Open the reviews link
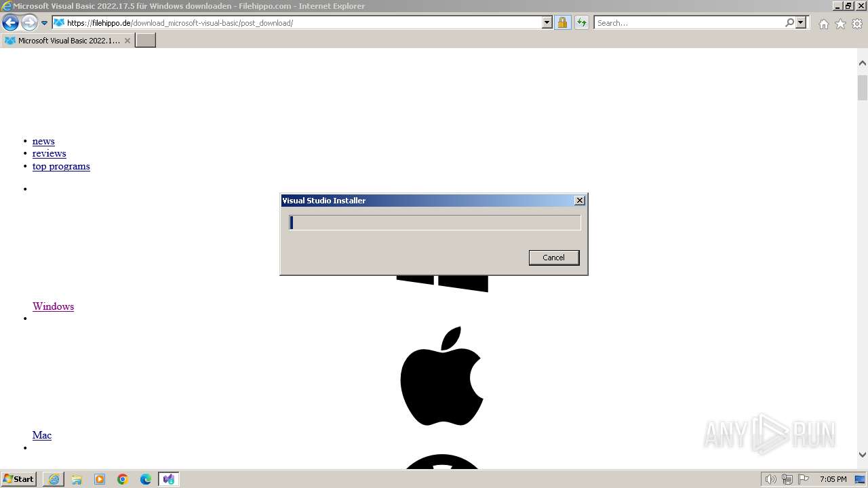Image resolution: width=868 pixels, height=488 pixels. coord(49,153)
